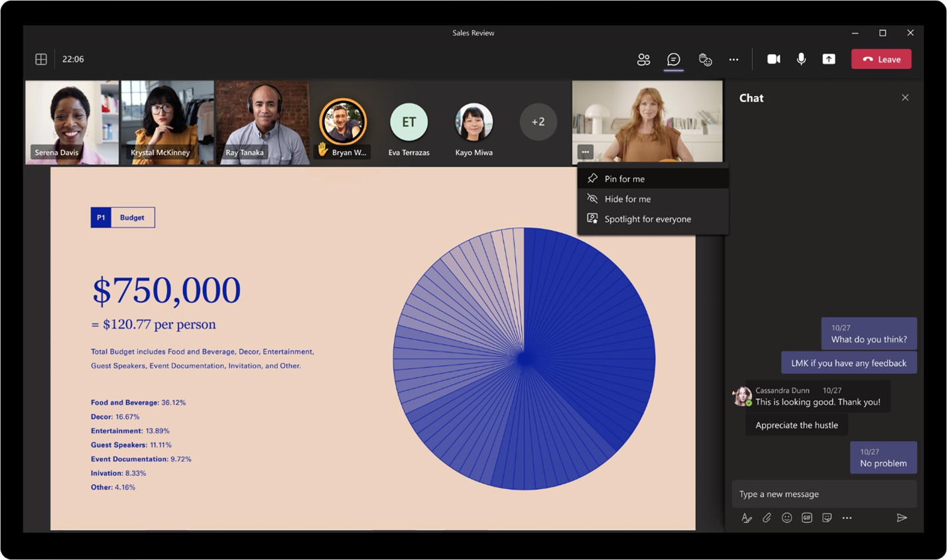Screen dimensions: 947x560
Task: Choose Spotlight for everyone
Action: coord(647,219)
